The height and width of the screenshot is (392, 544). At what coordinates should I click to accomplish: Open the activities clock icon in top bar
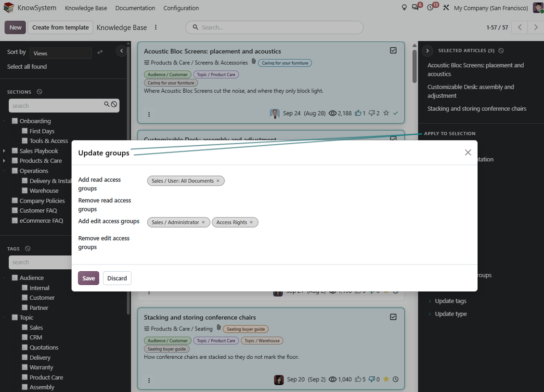[x=430, y=8]
